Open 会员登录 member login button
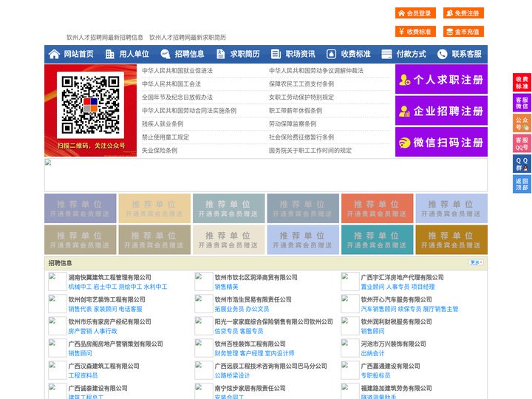 (415, 13)
